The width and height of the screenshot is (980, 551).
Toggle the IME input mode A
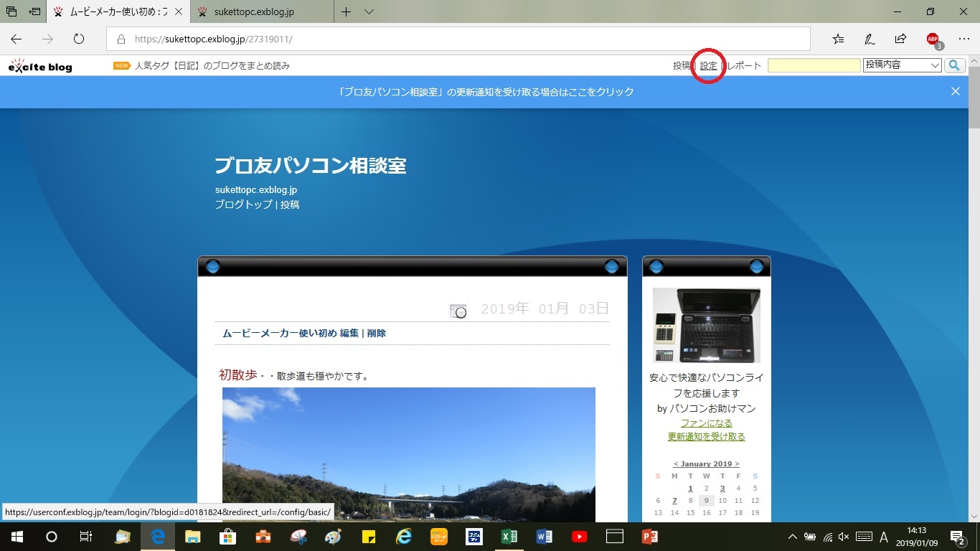(884, 537)
